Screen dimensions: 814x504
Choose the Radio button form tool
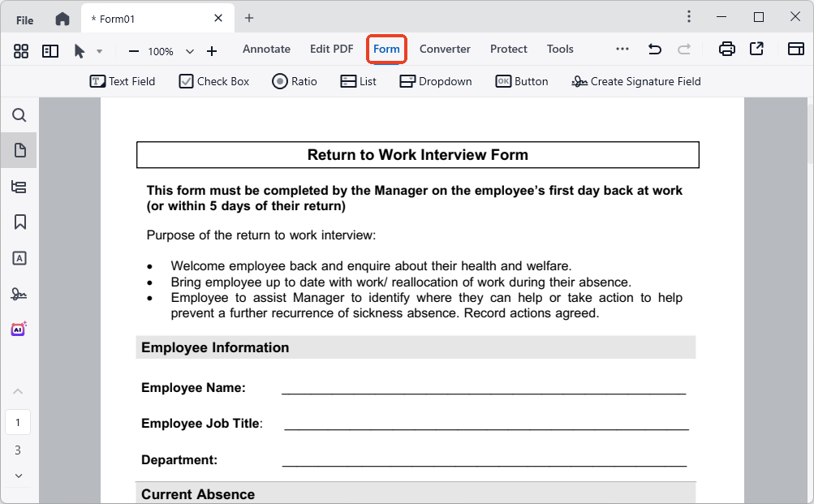coord(294,80)
